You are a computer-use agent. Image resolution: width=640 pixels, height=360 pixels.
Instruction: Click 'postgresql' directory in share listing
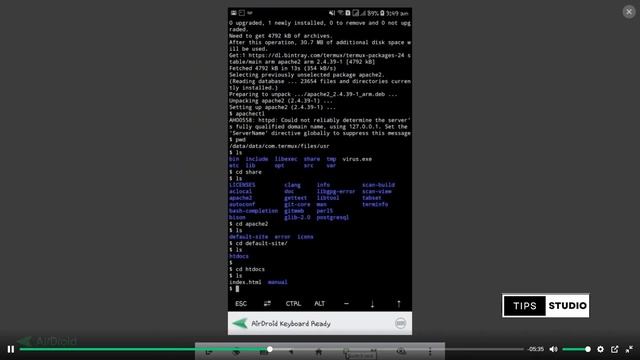coord(333,218)
